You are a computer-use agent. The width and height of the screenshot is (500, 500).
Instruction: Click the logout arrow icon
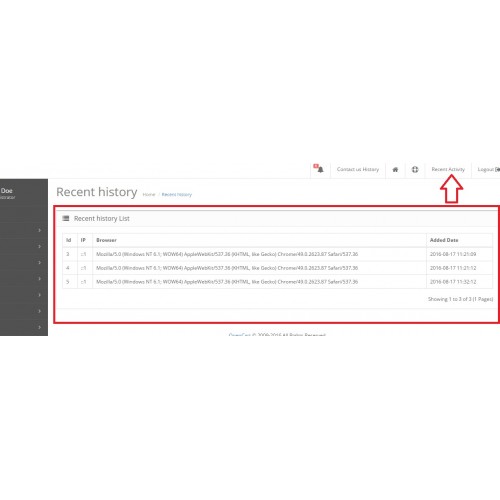(x=498, y=170)
